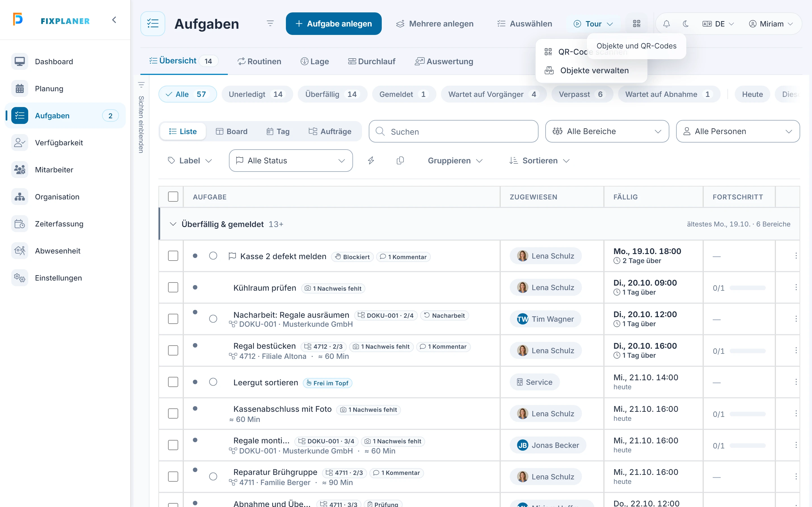
Task: Check the Kühlraum prüfen row checkbox
Action: pyautogui.click(x=173, y=288)
